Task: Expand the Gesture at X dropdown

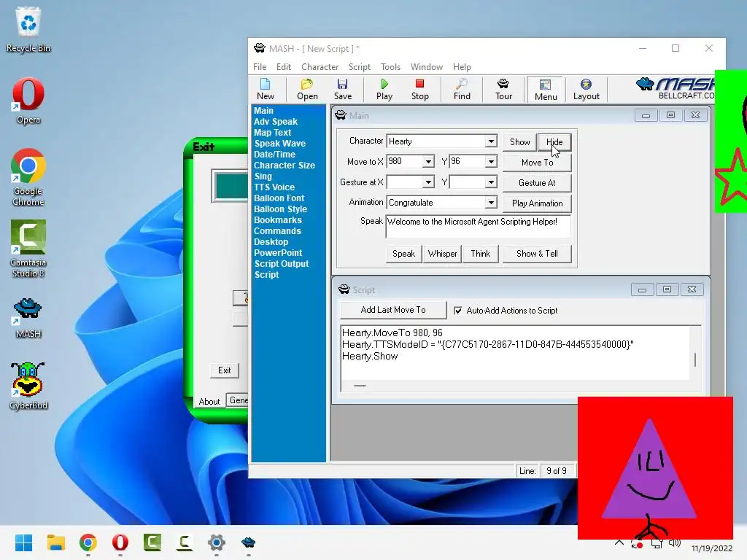Action: point(428,182)
